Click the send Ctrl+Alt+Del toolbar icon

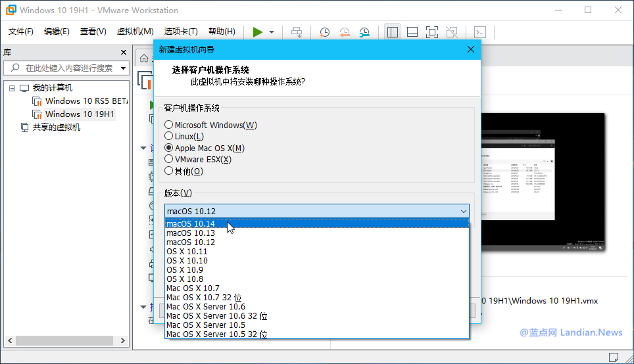click(x=297, y=32)
